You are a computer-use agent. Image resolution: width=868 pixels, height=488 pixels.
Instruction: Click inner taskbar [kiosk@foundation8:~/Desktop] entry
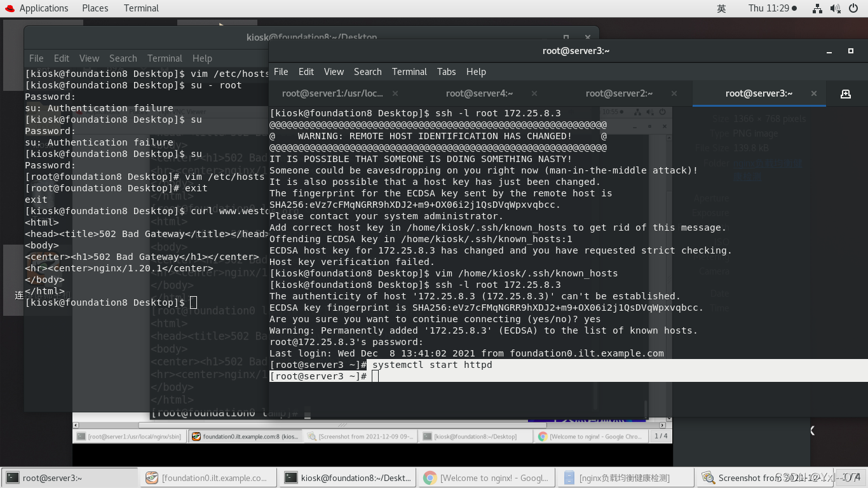476,437
